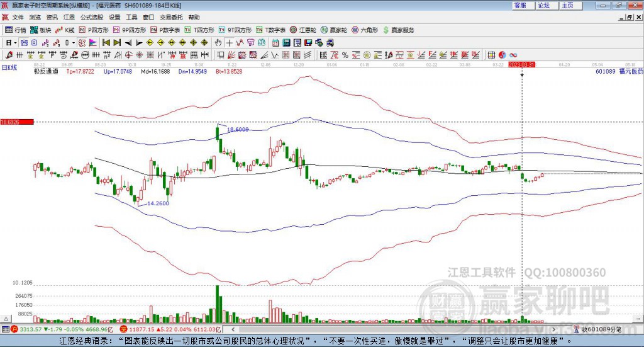Image resolution: width=644 pixels, height=347 pixels.
Task: Open P四方形 square tool
Action: (94, 30)
